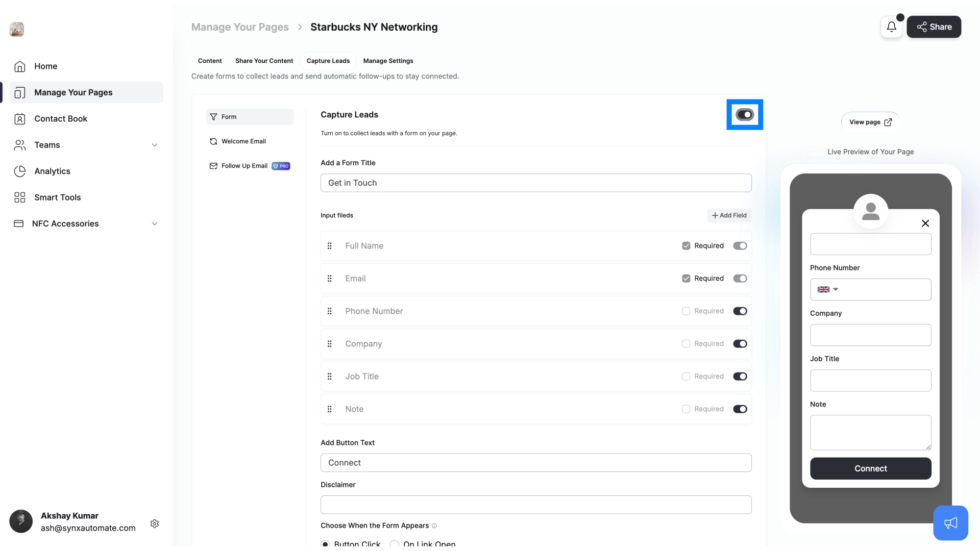Select the On Link Open radio option
980x551 pixels.
click(x=395, y=544)
